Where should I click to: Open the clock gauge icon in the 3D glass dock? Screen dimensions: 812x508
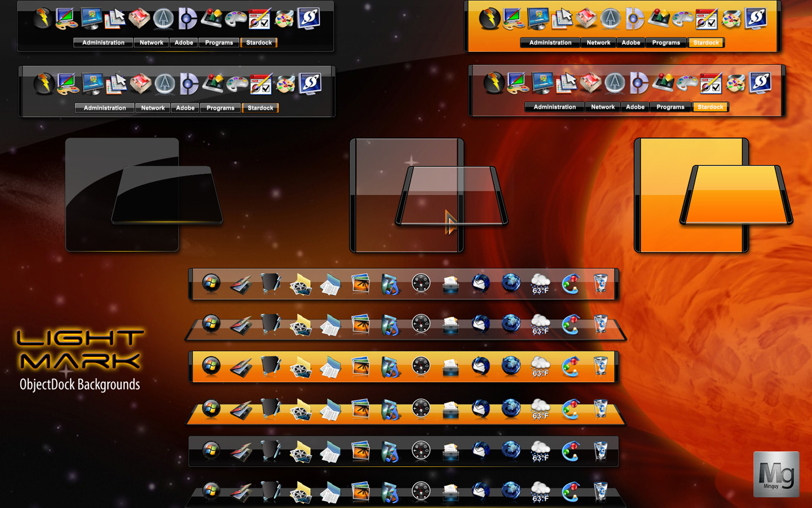pyautogui.click(x=421, y=324)
